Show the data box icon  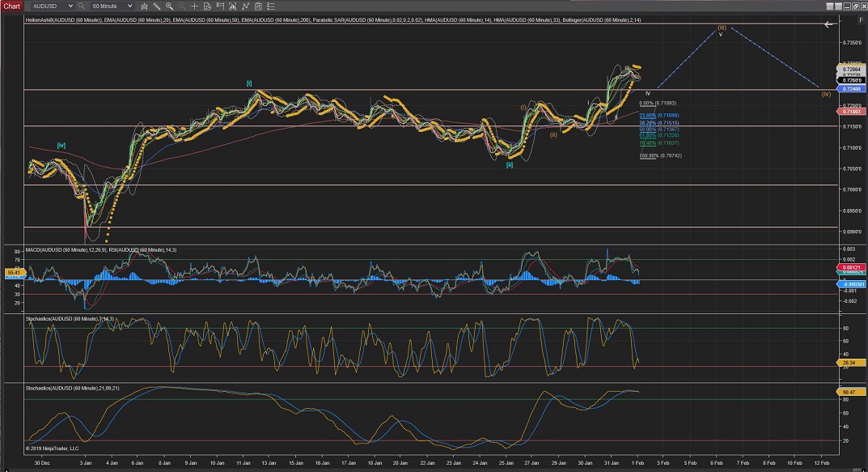(207, 6)
